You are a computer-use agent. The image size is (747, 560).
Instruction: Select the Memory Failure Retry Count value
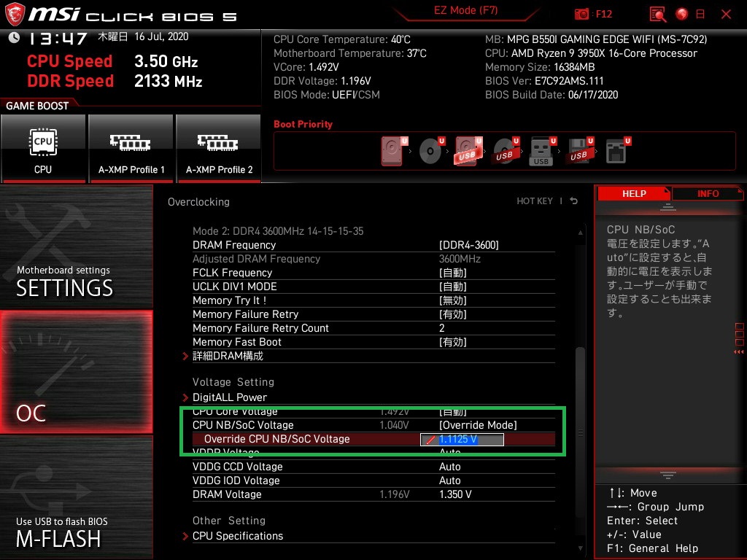pos(441,328)
